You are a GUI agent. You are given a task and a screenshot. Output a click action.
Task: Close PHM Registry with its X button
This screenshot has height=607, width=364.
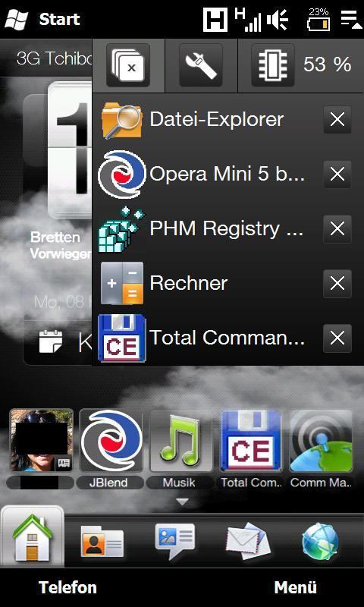[x=337, y=229]
